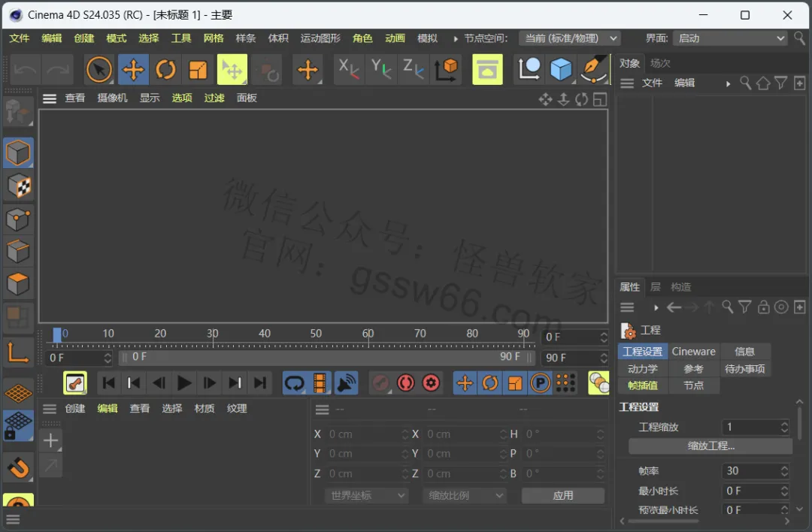Switch to Model mode cube icon
The image size is (812, 532).
tap(18, 153)
